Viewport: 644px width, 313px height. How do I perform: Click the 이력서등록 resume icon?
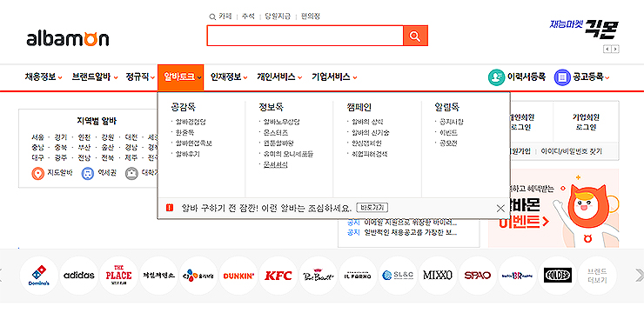496,77
